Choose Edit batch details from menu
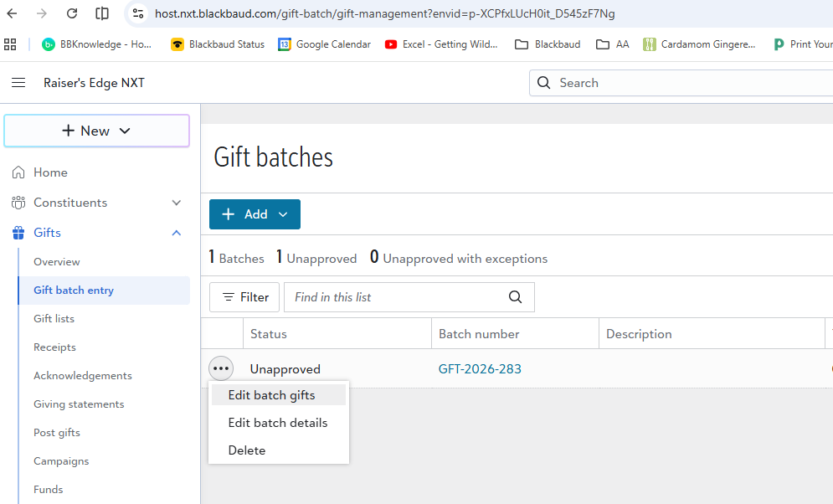This screenshot has width=833, height=504. 279,423
